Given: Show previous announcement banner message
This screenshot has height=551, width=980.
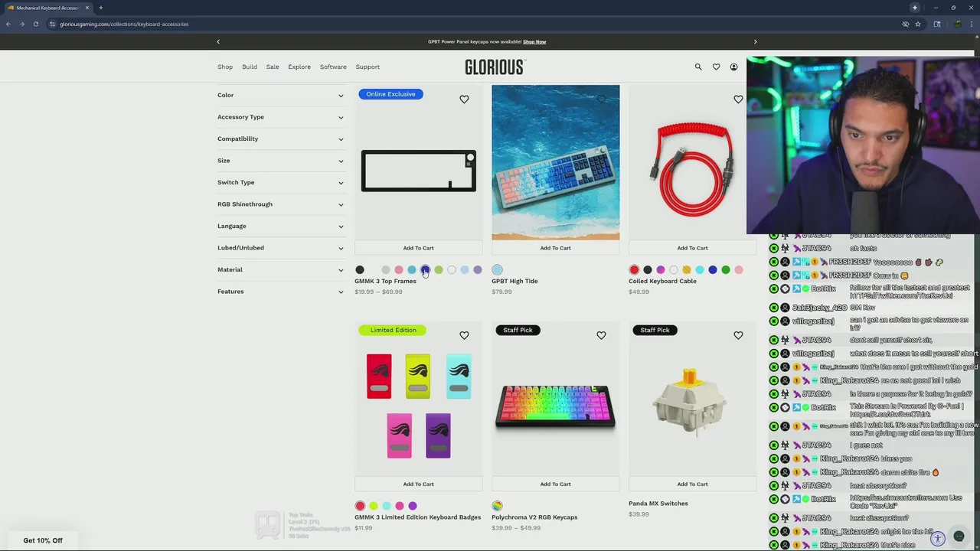Looking at the screenshot, I should (218, 41).
